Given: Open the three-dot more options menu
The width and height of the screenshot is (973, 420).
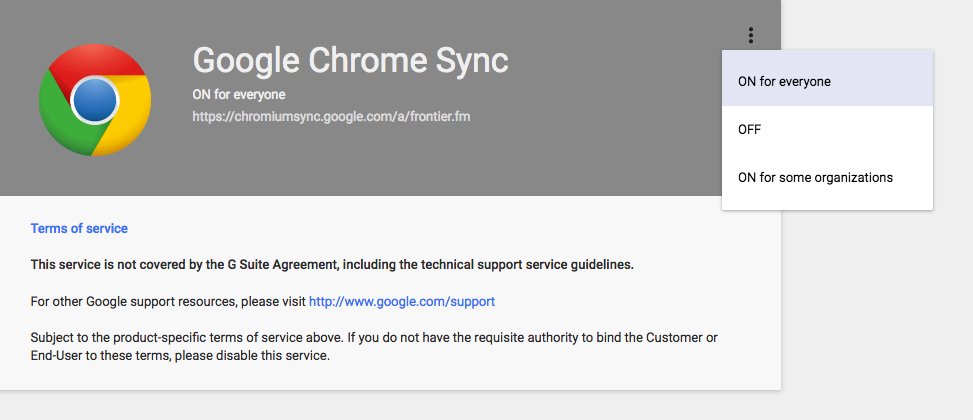Looking at the screenshot, I should [x=750, y=35].
